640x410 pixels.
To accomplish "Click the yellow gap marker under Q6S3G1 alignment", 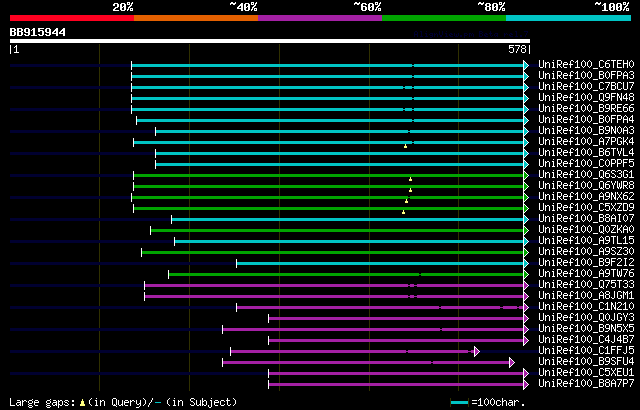I will 410,179.
